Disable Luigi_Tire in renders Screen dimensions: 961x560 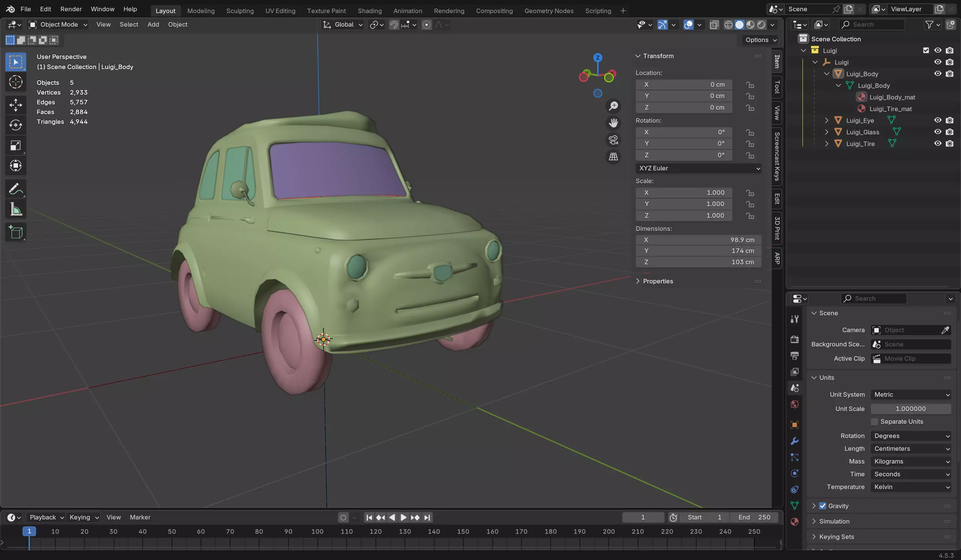[950, 143]
